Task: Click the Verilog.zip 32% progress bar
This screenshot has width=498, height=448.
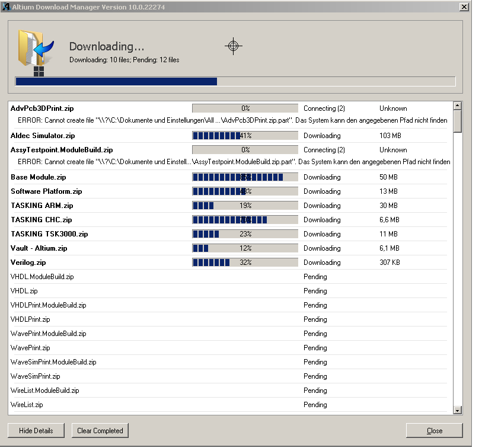Action: [245, 263]
